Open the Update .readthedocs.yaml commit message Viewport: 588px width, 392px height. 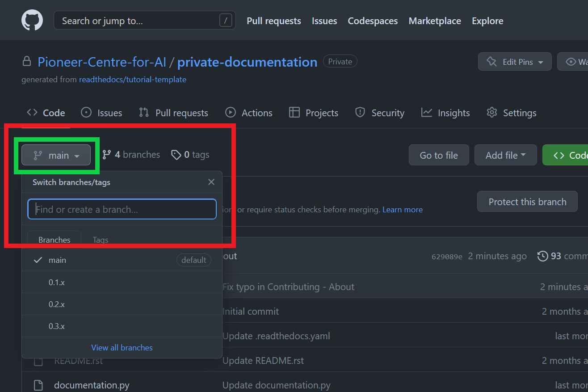[x=276, y=336]
